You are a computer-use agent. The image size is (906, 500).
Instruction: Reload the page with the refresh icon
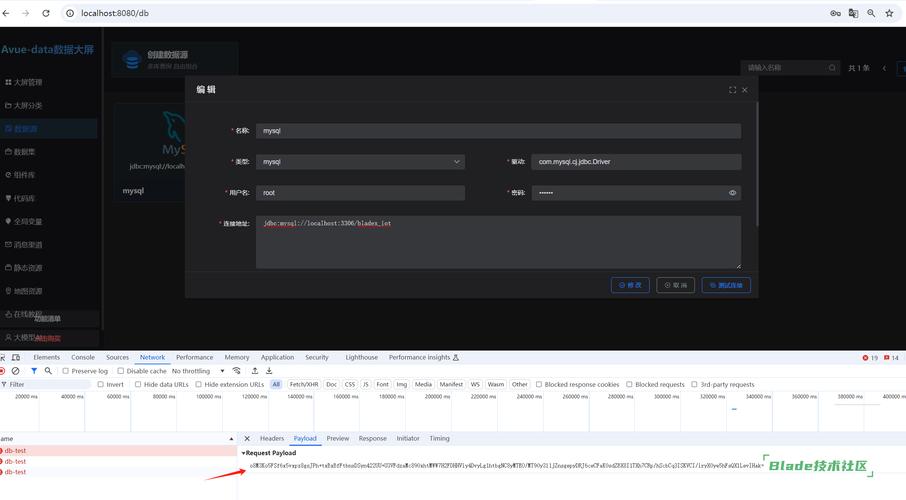click(x=46, y=13)
